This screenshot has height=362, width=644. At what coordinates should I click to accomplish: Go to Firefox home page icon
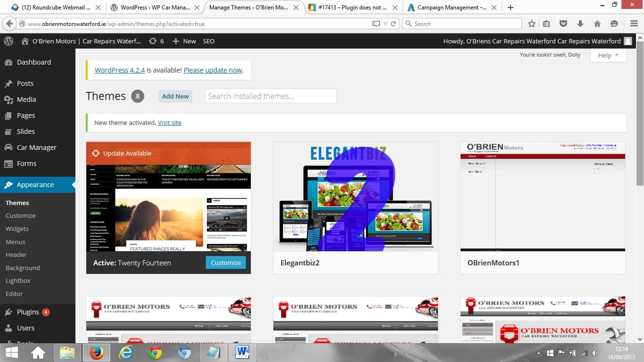(x=597, y=24)
